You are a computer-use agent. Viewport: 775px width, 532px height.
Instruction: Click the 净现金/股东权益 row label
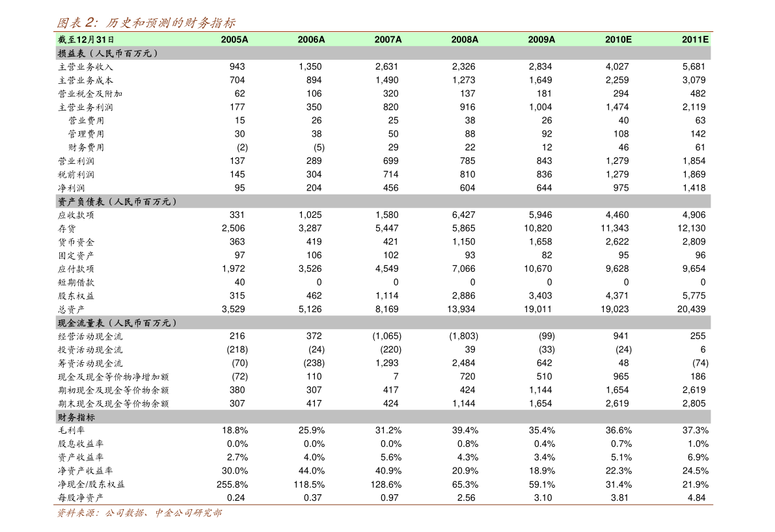click(92, 485)
